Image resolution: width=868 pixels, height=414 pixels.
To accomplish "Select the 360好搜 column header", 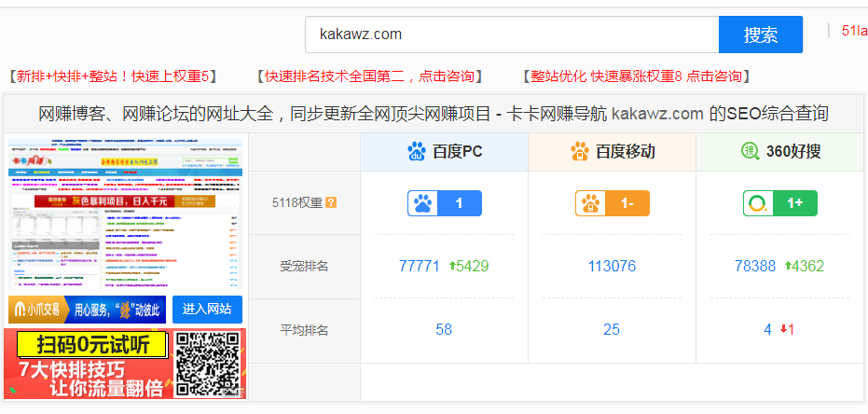I will [780, 152].
